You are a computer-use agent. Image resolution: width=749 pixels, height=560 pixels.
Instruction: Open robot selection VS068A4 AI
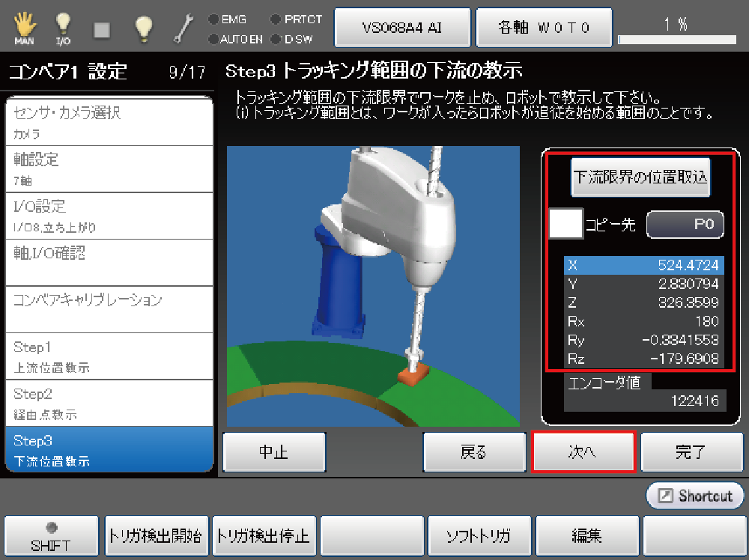[402, 28]
